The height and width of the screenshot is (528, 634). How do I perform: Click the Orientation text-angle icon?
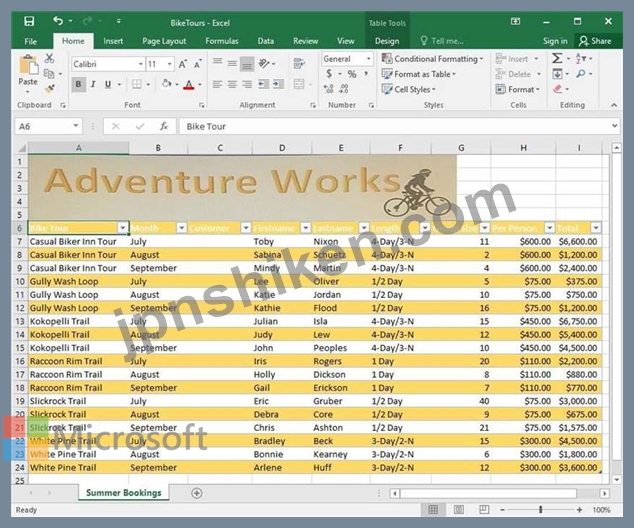coord(264,63)
